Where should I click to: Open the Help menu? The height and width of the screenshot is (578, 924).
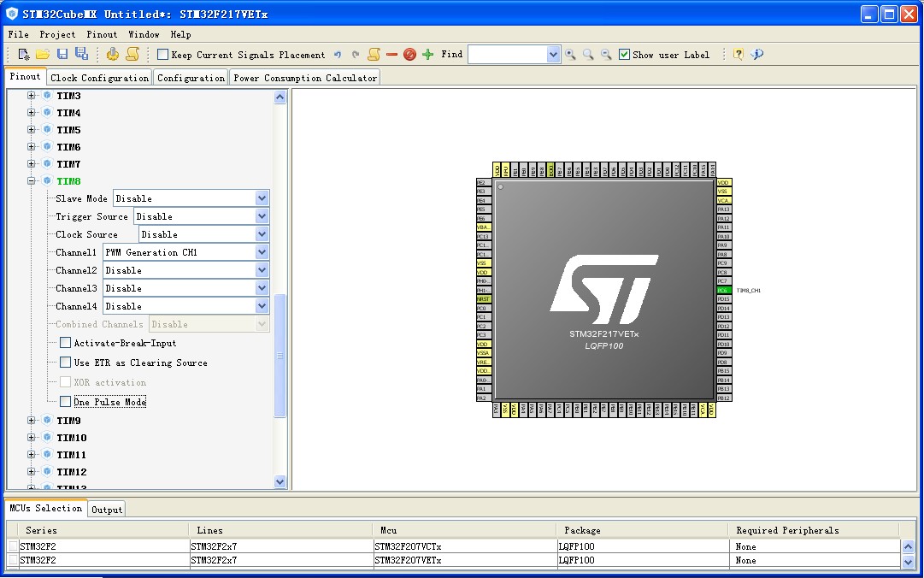180,34
